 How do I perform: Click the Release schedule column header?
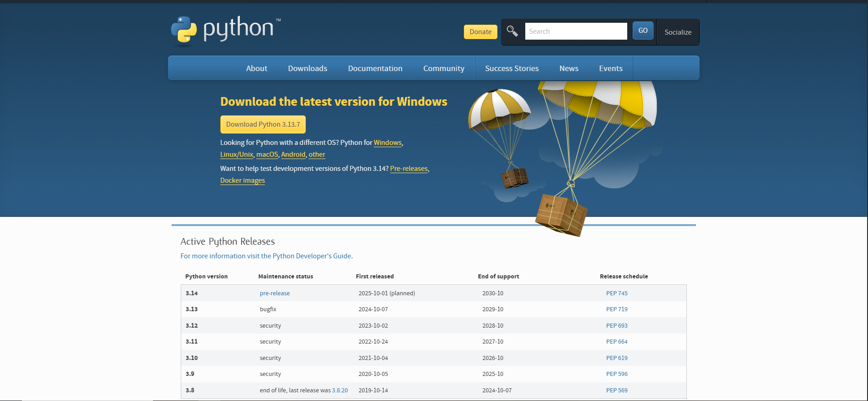[624, 277]
